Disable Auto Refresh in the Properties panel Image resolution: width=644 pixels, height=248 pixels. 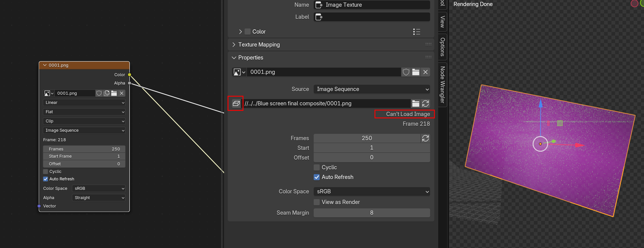point(316,177)
